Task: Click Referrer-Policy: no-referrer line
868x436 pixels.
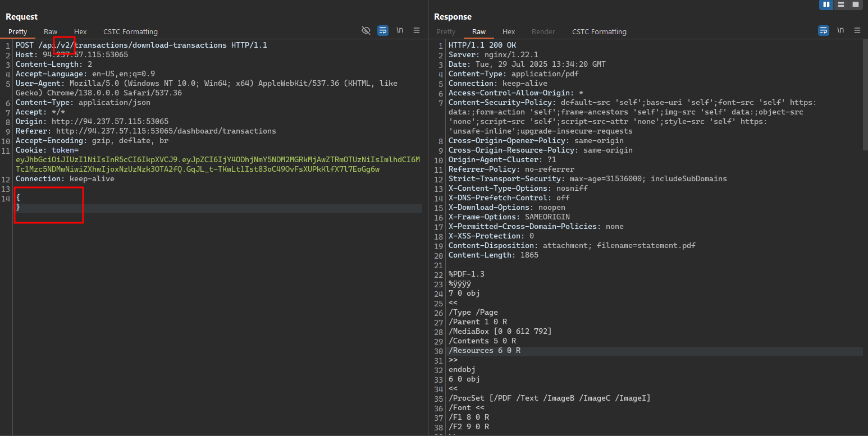Action: tap(511, 169)
